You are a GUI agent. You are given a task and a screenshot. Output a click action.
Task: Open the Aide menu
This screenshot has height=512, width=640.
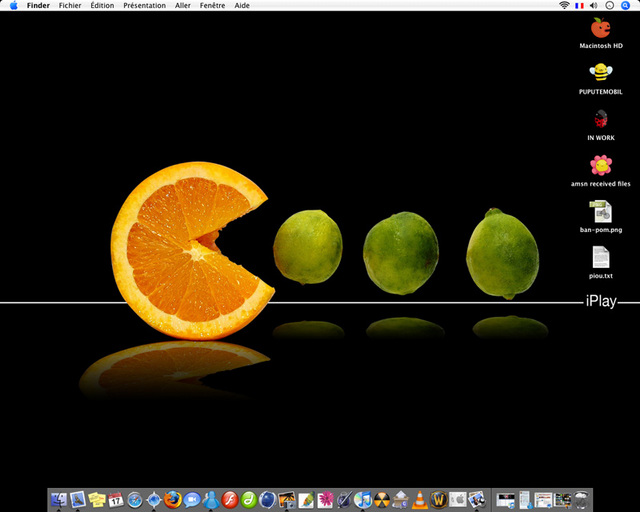[242, 5]
